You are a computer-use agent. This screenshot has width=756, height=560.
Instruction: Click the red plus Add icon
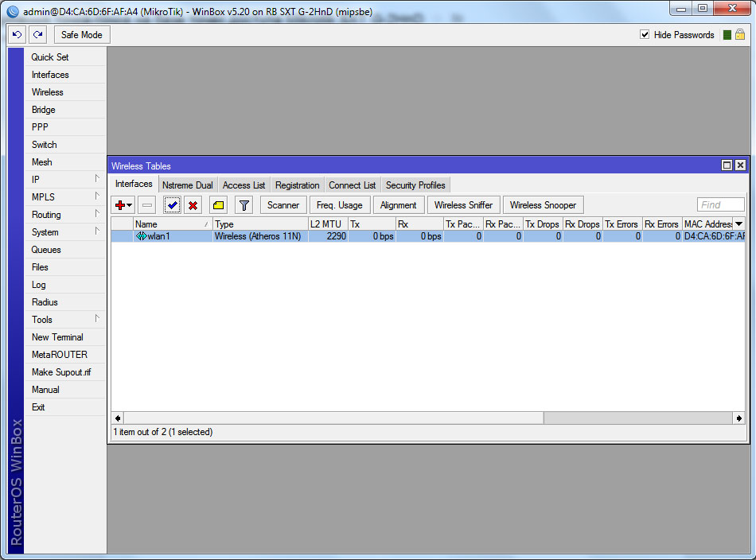tap(123, 205)
